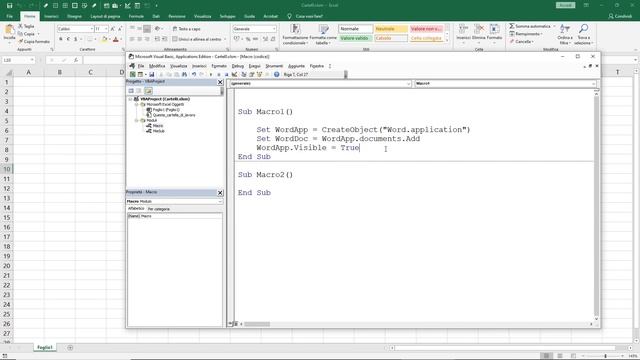Image resolution: width=640 pixels, height=360 pixels.
Task: Open the Strumenti menu in VBA editor
Action: 274,66
